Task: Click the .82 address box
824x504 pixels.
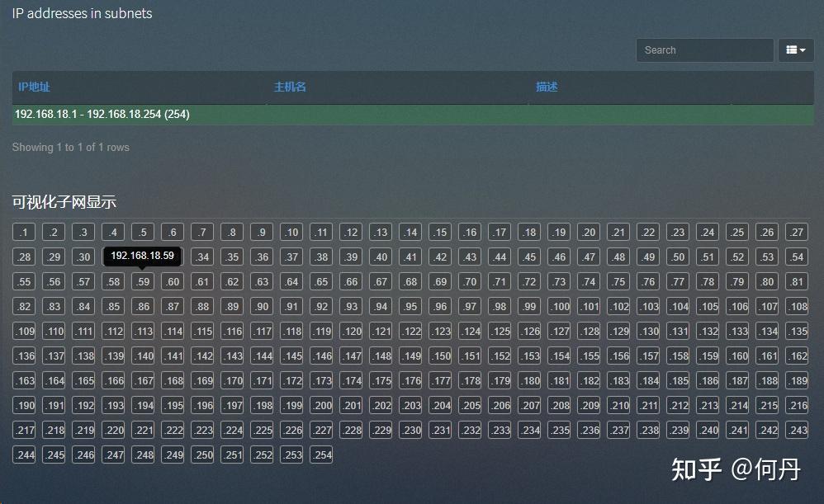Action: click(x=24, y=306)
